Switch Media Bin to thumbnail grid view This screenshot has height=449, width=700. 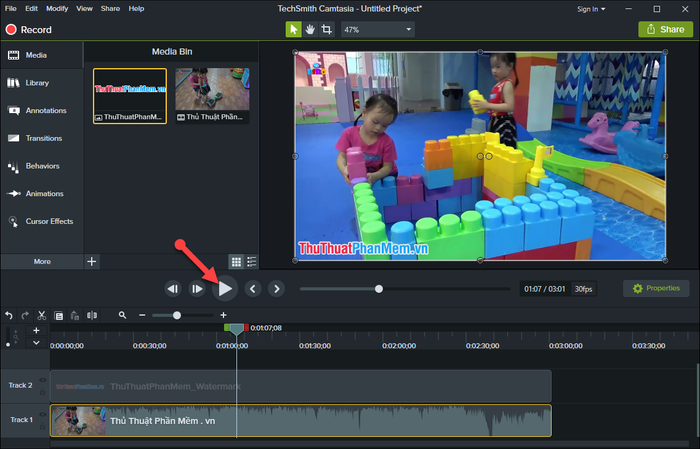[236, 262]
